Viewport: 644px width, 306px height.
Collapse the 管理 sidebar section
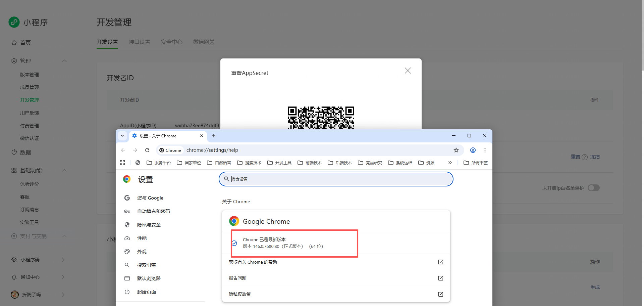click(64, 61)
